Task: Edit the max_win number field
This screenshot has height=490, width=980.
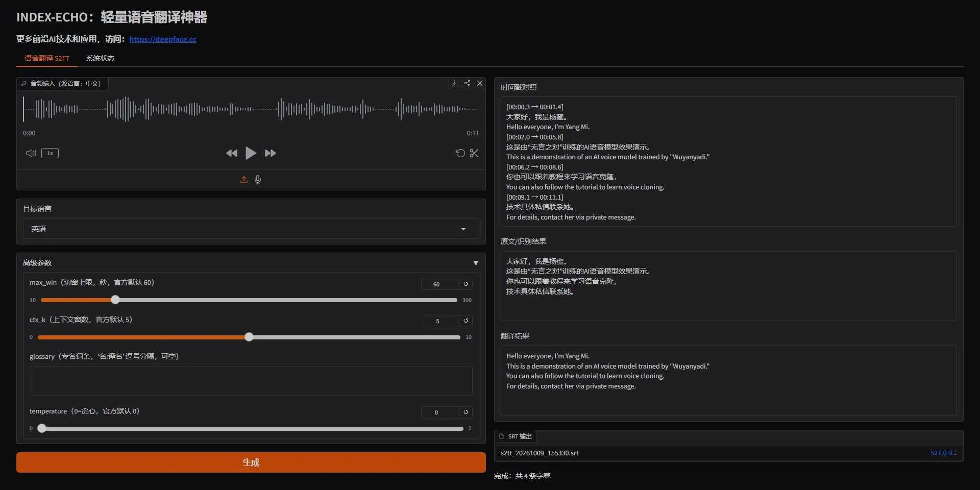Action: tap(439, 284)
